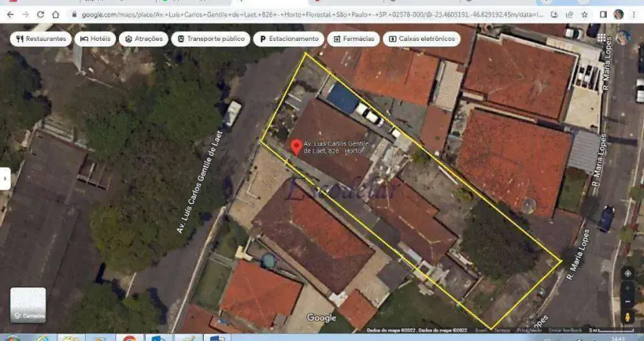The image size is (644, 341).
Task: Switch map layer via Camadas thumbnail
Action: point(28,305)
